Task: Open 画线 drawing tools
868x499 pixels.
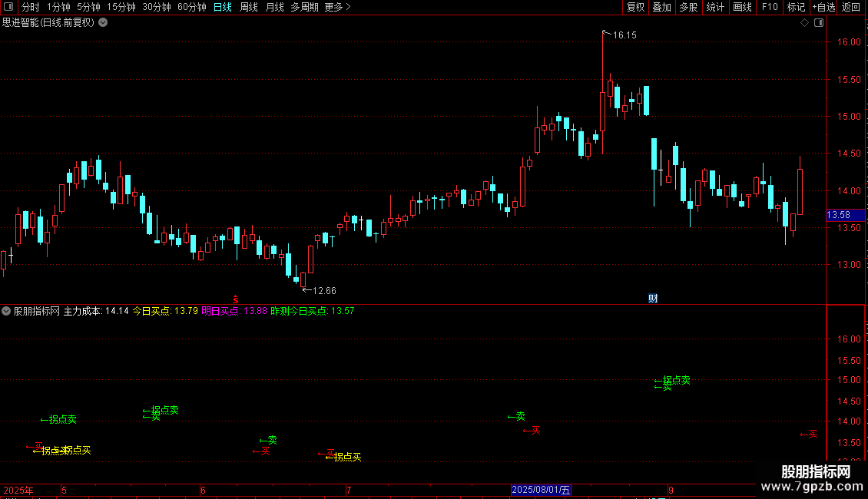Action: [742, 7]
